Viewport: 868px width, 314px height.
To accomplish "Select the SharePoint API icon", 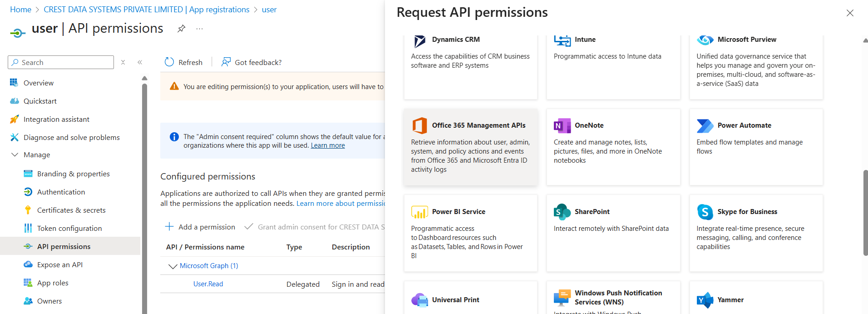I will click(x=562, y=212).
